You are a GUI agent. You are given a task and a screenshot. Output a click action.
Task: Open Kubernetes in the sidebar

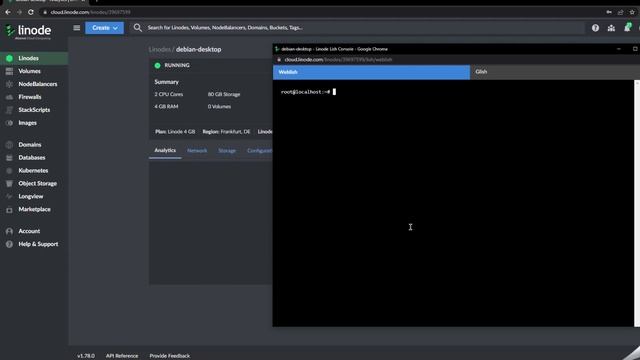[34, 171]
